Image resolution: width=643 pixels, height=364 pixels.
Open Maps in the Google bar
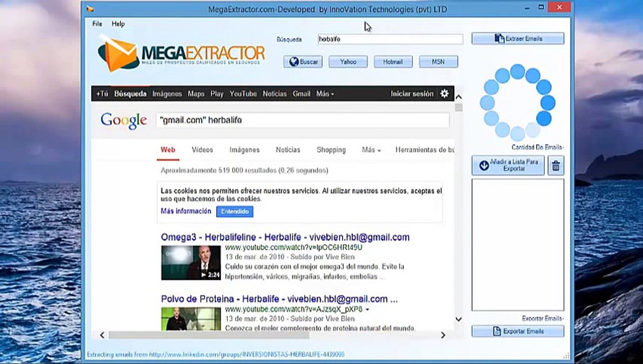(196, 94)
